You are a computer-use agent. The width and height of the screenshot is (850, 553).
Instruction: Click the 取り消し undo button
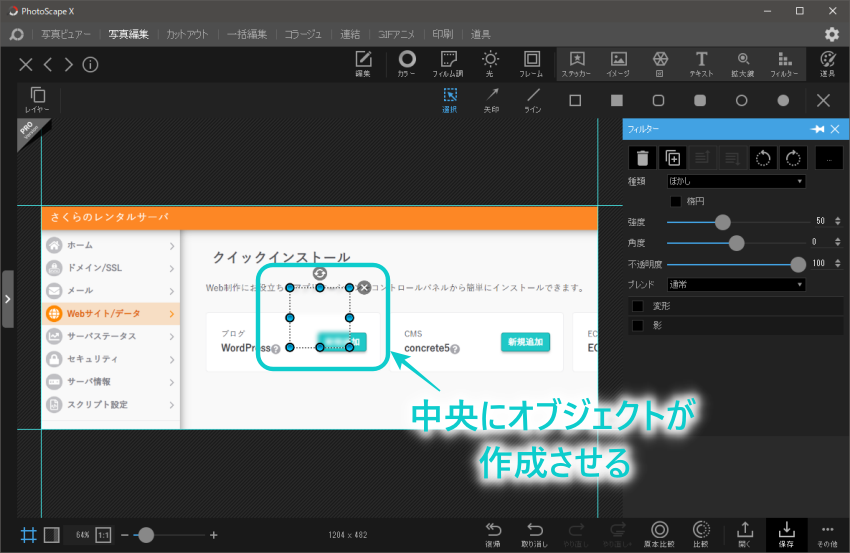coord(535,535)
